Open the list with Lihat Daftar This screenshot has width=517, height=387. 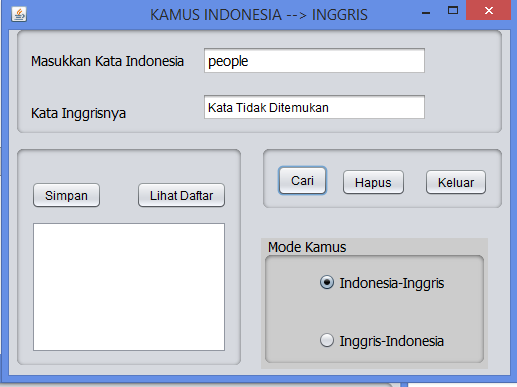[x=181, y=195]
